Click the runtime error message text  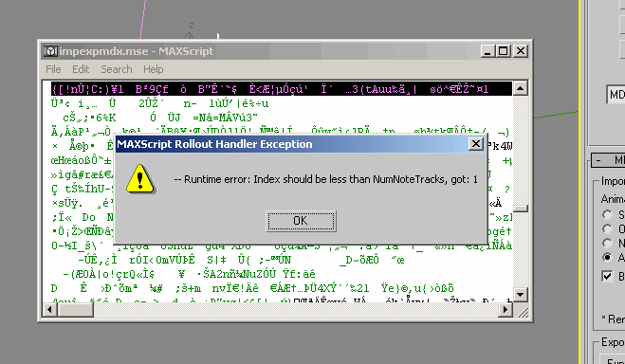click(326, 179)
